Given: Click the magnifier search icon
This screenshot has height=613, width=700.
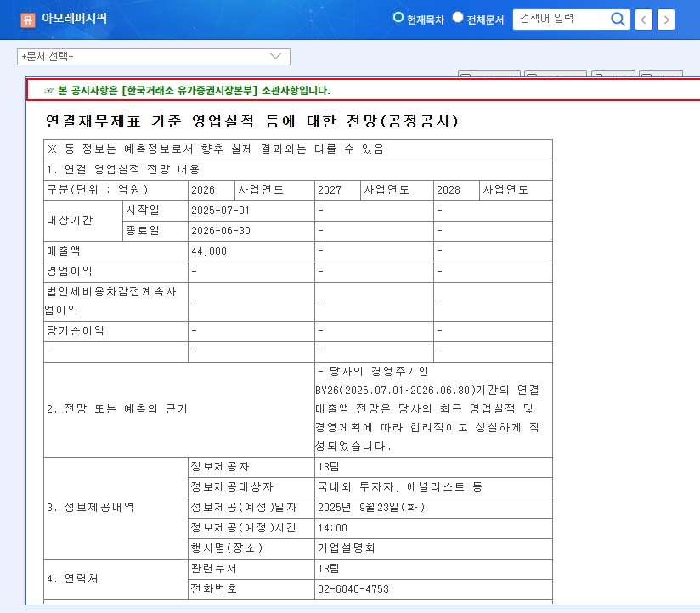Looking at the screenshot, I should pyautogui.click(x=618, y=20).
